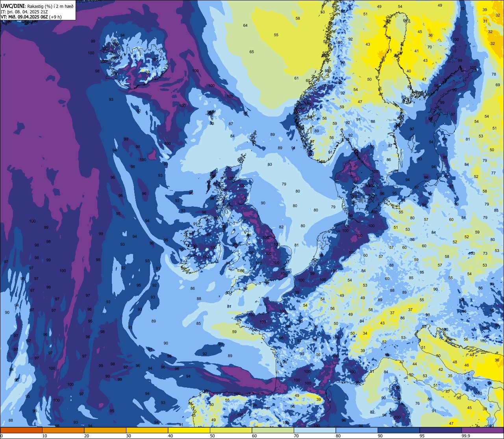Click the 90–95% dark blue legend swatch

pos(398,430)
